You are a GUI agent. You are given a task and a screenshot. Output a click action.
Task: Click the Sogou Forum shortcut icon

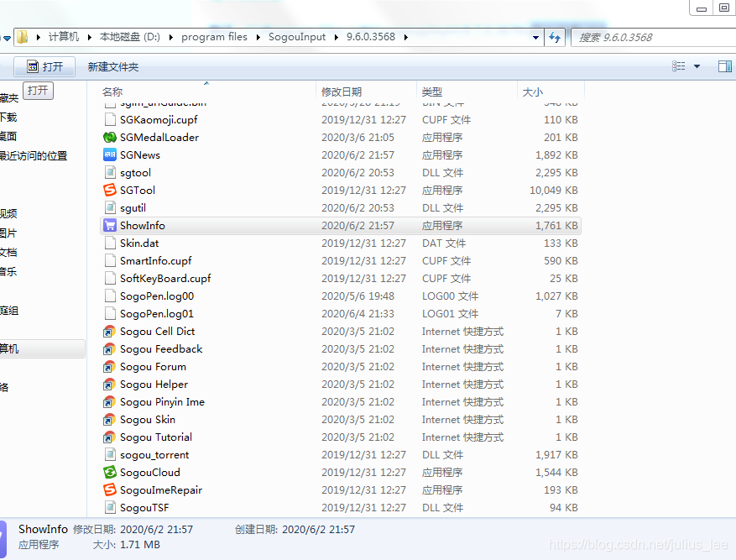[110, 367]
